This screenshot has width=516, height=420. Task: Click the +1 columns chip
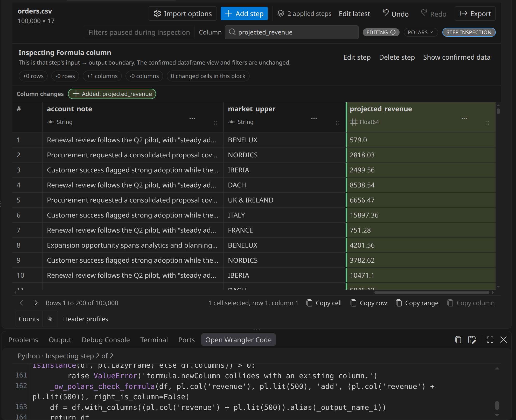click(x=102, y=76)
